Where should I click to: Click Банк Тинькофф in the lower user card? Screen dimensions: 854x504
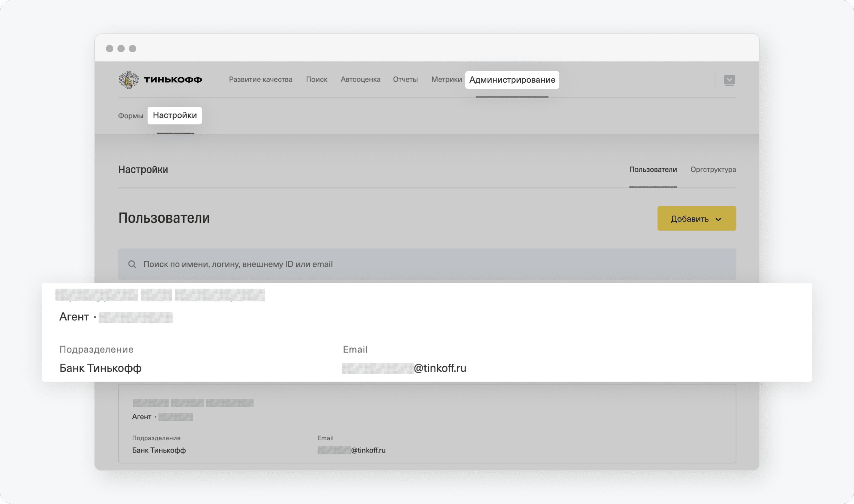159,450
